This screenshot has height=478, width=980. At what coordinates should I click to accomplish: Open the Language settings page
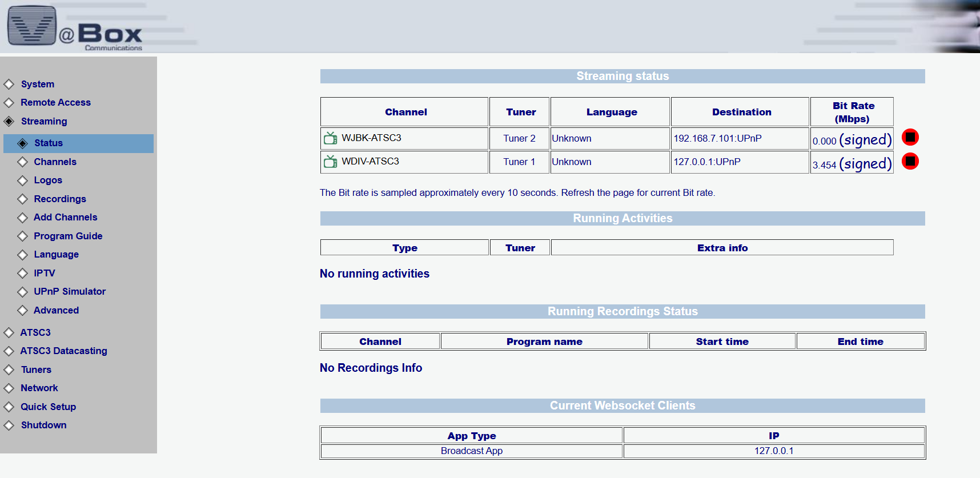(x=56, y=254)
